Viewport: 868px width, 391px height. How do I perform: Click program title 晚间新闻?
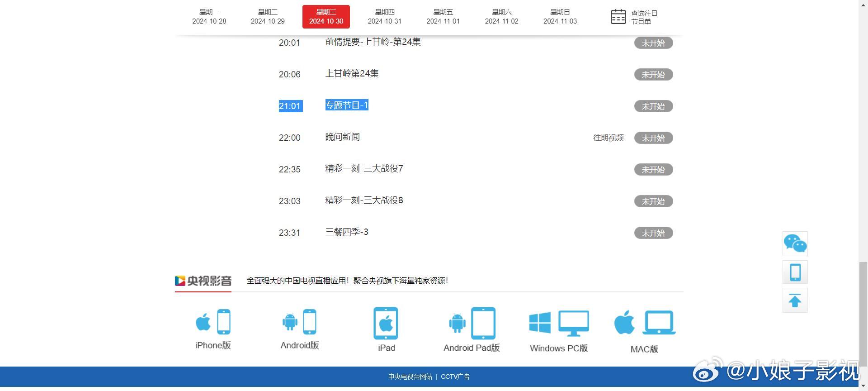tap(342, 137)
